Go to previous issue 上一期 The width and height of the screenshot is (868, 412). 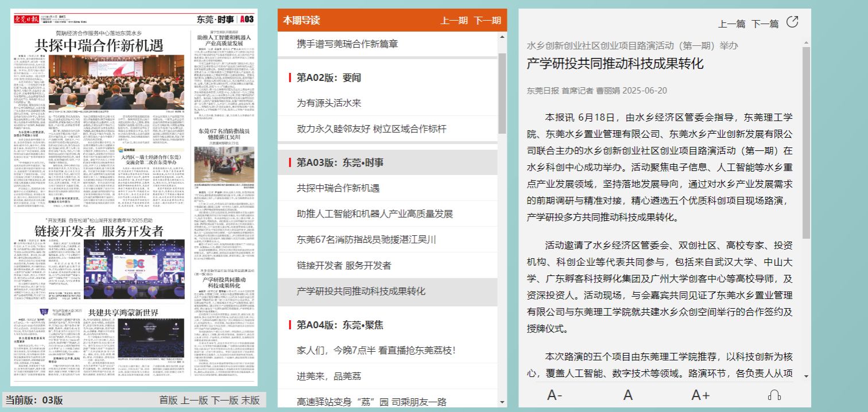[x=454, y=21]
